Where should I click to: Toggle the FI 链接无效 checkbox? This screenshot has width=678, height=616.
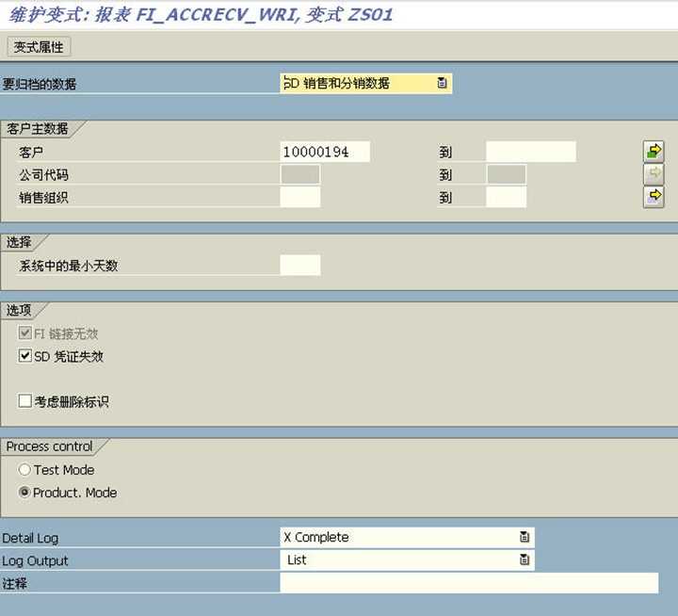point(25,333)
